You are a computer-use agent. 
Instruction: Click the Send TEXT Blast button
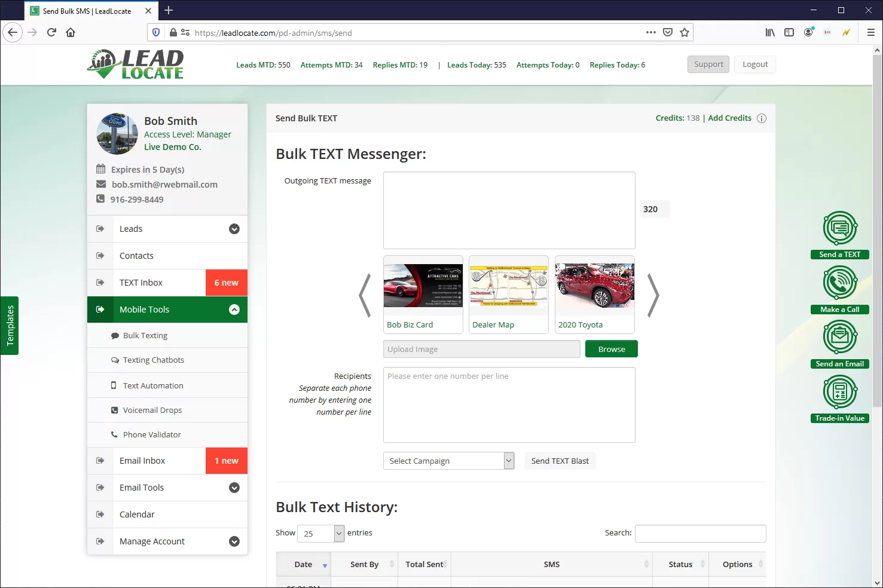560,461
